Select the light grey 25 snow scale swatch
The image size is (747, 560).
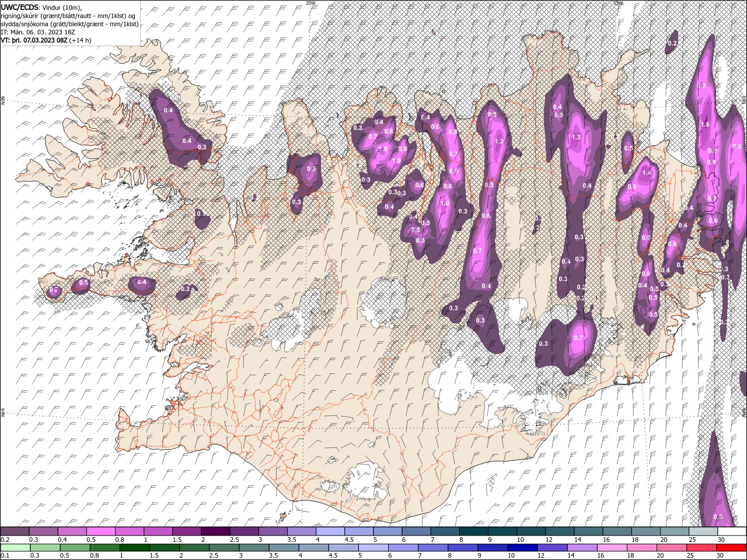703,531
